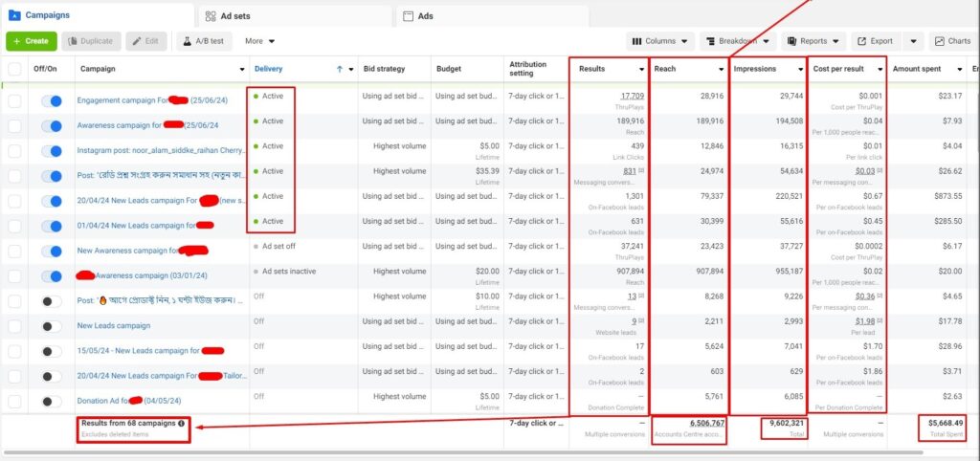Screen dimensions: 980x461
Task: Click the info icon beside Results from 68 campaigns
Action: (182, 423)
